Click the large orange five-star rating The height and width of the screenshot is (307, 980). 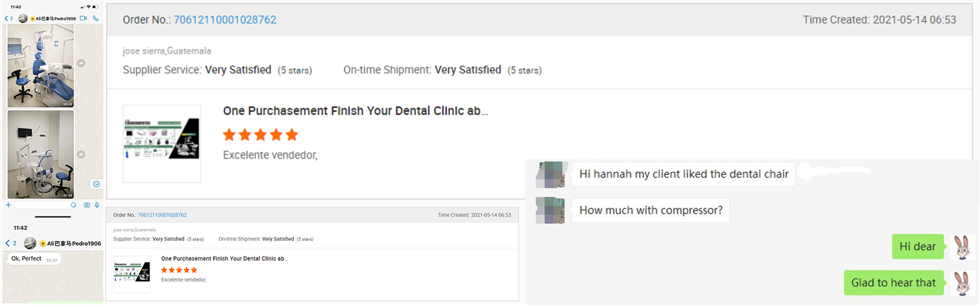tap(261, 134)
